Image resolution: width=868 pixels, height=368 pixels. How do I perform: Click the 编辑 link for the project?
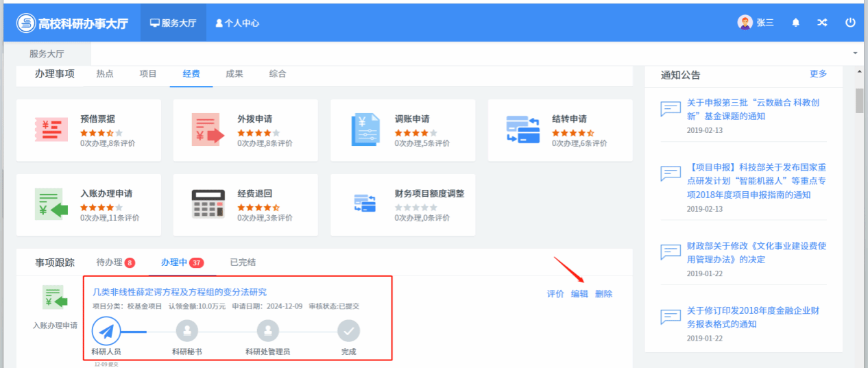point(579,294)
